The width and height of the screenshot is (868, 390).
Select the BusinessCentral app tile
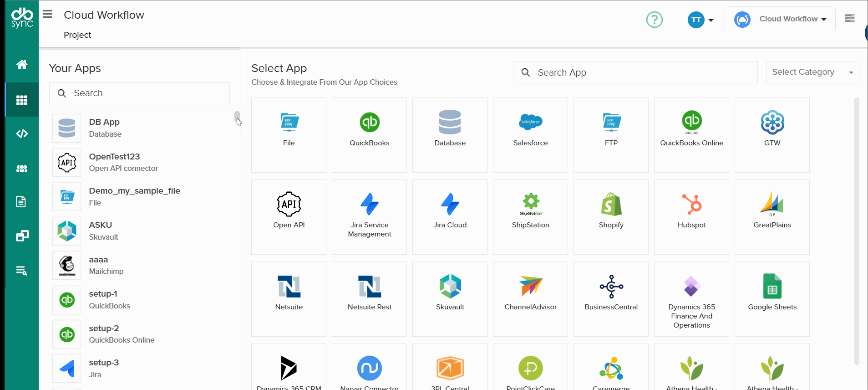(611, 299)
